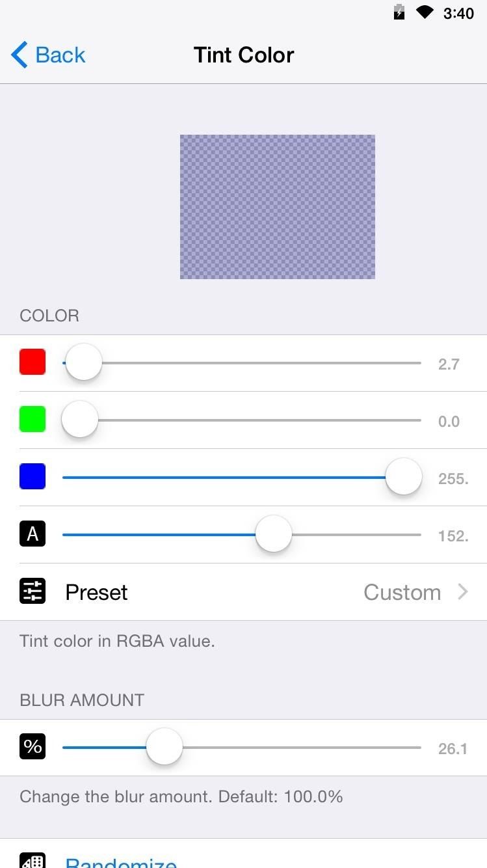The height and width of the screenshot is (868, 487).
Task: Go Back to previous screen
Action: 60,55
